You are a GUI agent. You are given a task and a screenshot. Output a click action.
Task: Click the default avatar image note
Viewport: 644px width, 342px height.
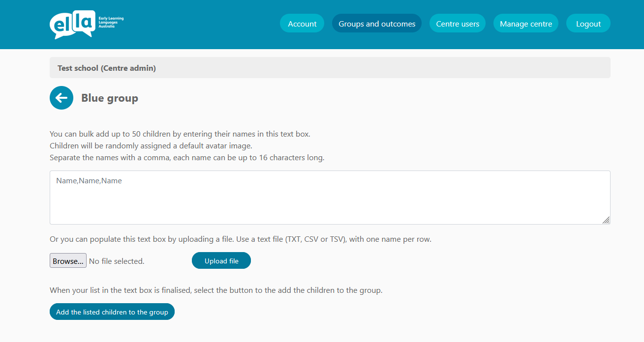pyautogui.click(x=151, y=146)
